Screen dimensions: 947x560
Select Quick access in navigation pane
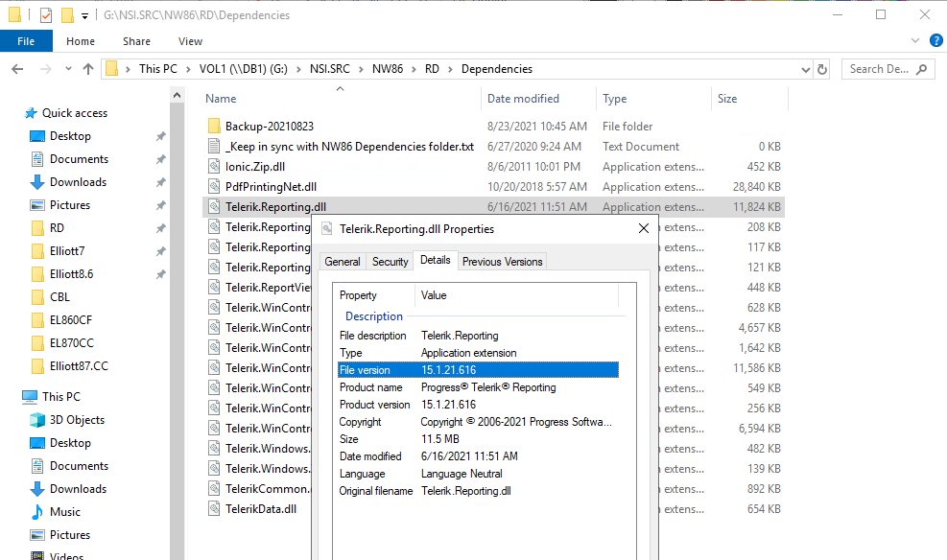[x=74, y=113]
